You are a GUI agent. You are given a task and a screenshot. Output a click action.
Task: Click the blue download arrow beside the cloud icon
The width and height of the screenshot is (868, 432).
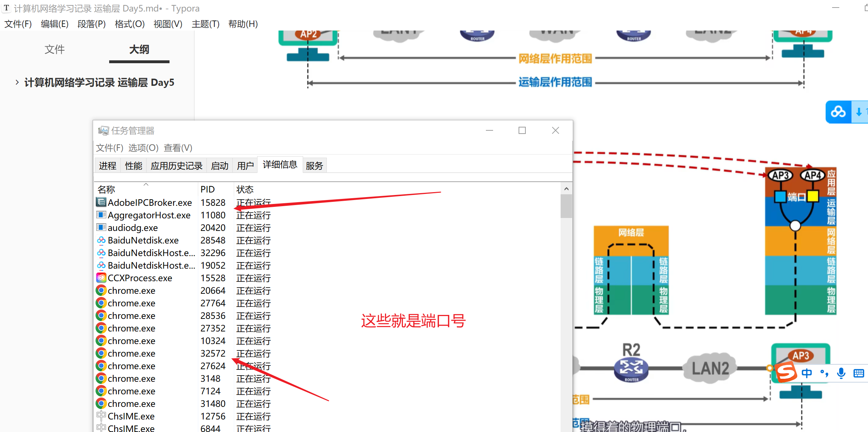[x=859, y=112]
